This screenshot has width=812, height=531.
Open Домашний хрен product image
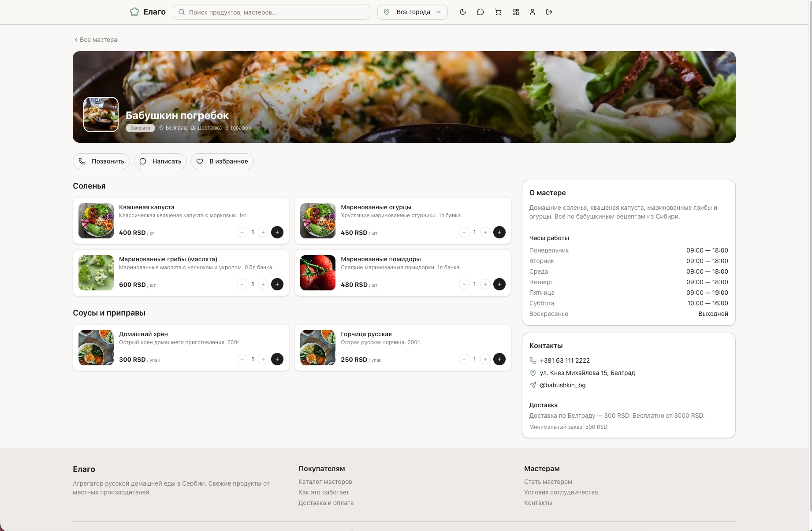(96, 348)
